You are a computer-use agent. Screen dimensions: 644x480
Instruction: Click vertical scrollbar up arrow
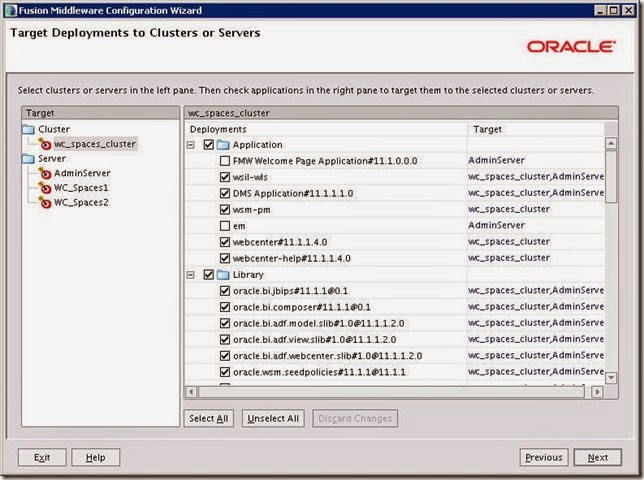(x=611, y=143)
